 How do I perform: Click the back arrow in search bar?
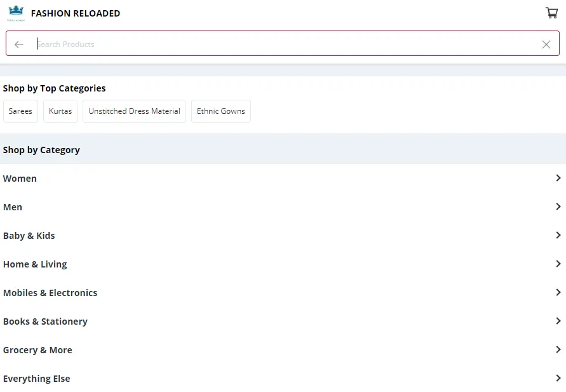pos(19,44)
